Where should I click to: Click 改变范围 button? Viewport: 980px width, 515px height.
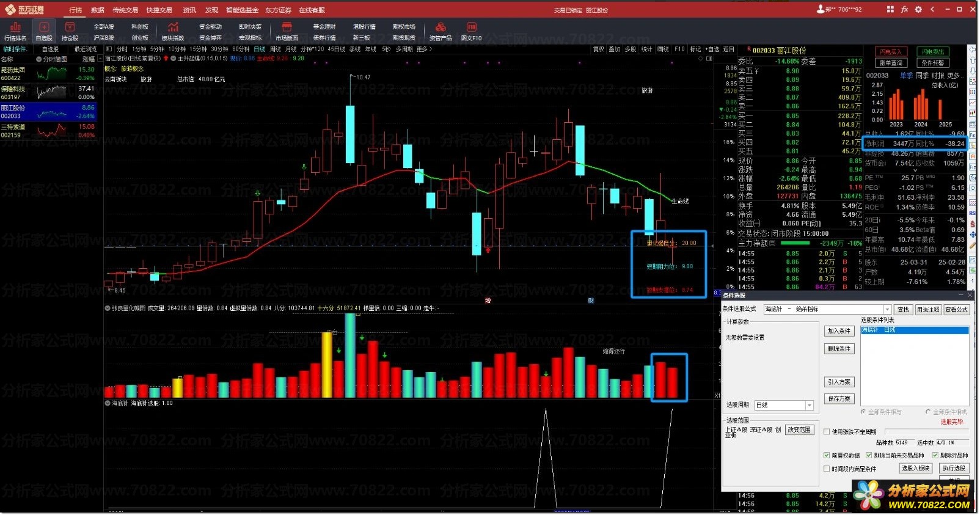(799, 430)
